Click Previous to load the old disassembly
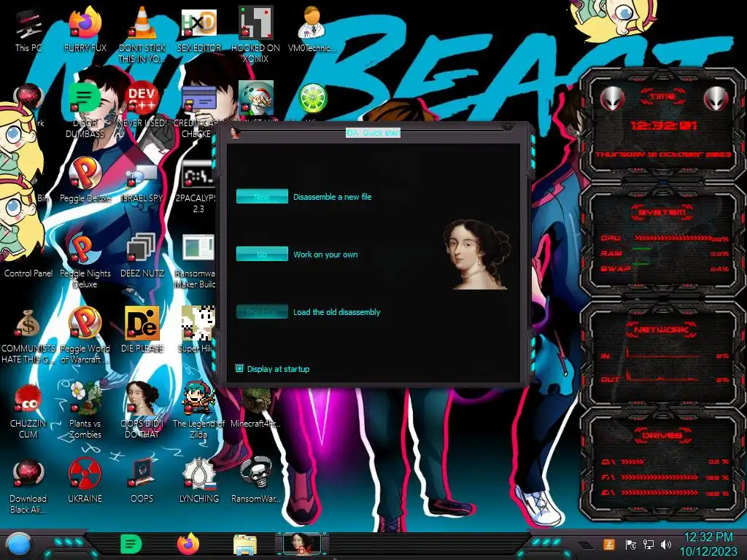The image size is (747, 560). click(x=262, y=311)
